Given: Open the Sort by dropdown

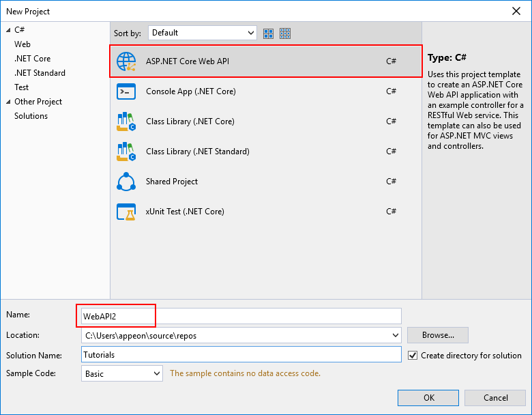Looking at the screenshot, I should 202,33.
